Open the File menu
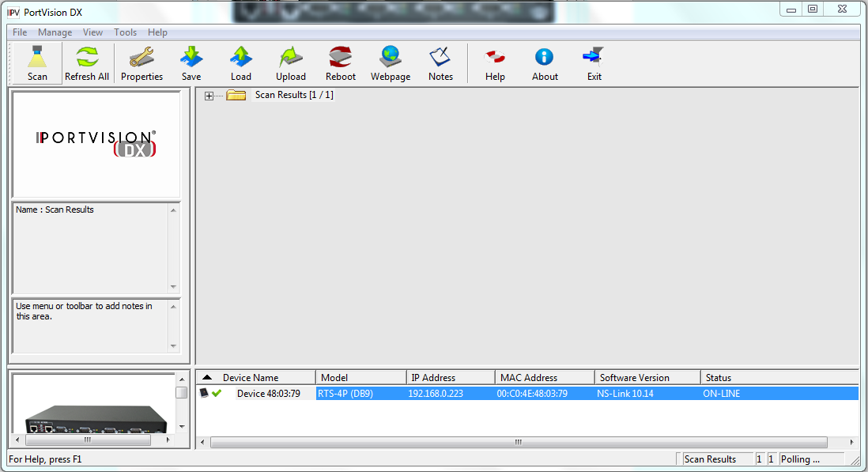 [x=20, y=32]
